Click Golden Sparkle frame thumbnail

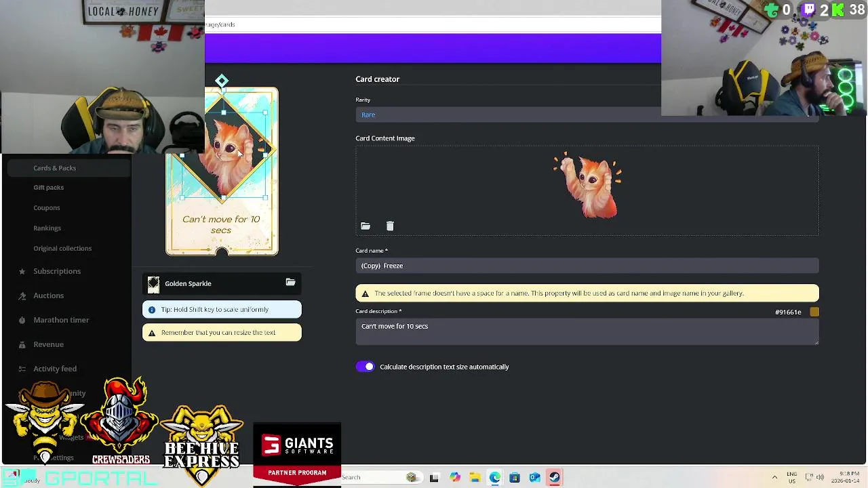click(x=153, y=284)
